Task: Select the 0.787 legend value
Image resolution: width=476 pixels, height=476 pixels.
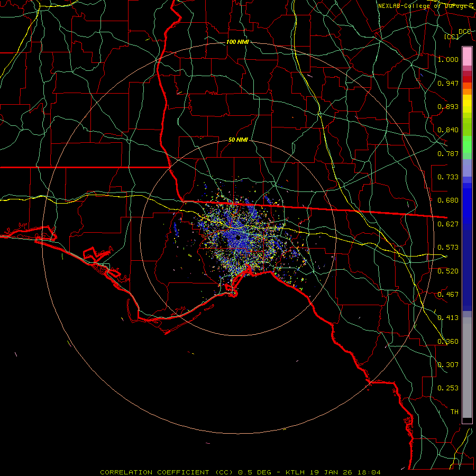Action: [448, 153]
